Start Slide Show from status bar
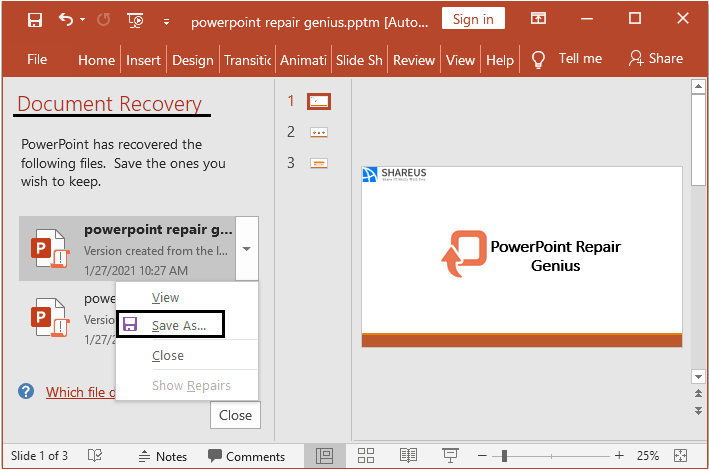This screenshot has width=709, height=470. coord(450,456)
